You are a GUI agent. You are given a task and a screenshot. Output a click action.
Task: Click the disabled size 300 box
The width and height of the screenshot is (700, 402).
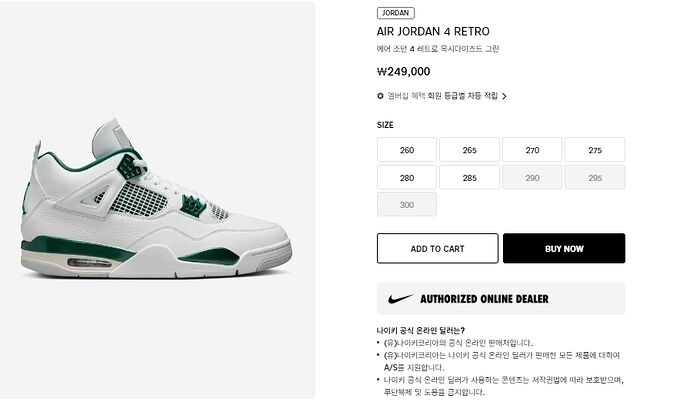(407, 205)
